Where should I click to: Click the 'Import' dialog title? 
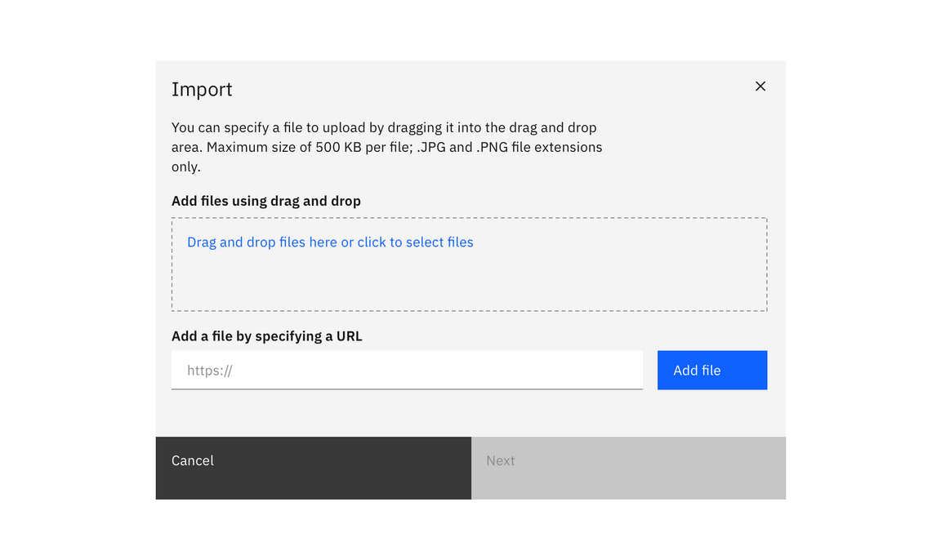(x=202, y=89)
